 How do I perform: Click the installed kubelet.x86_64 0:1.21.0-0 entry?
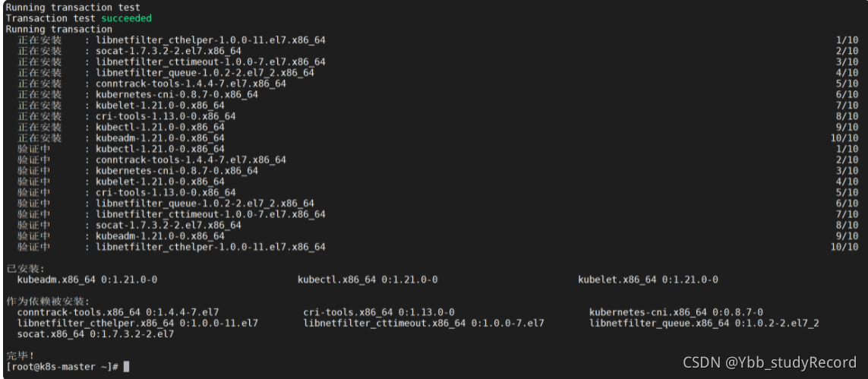648,280
